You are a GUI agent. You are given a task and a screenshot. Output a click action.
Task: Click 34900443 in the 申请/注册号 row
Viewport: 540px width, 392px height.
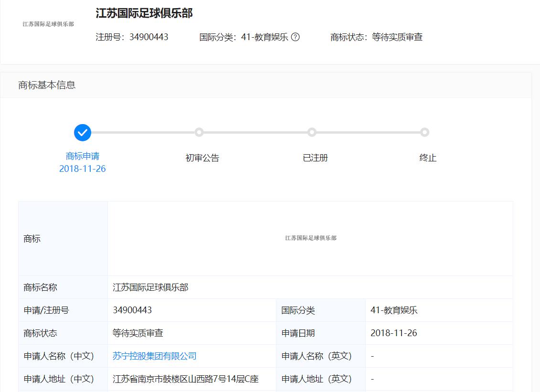[x=132, y=310]
